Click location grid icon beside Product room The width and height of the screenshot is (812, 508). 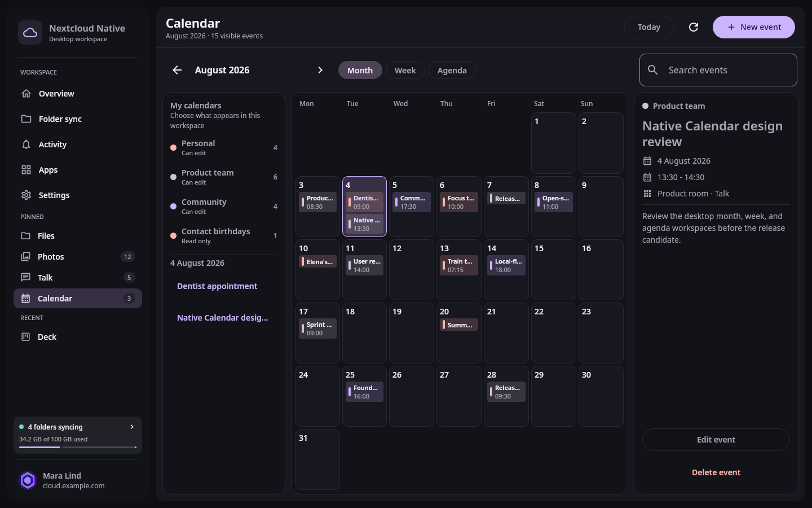click(647, 194)
